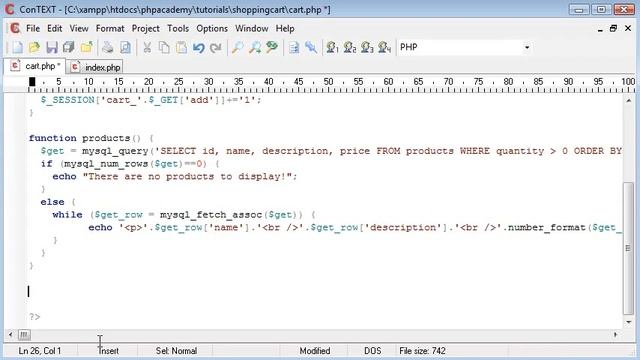Undo last edit with blue arrow

click(199, 47)
